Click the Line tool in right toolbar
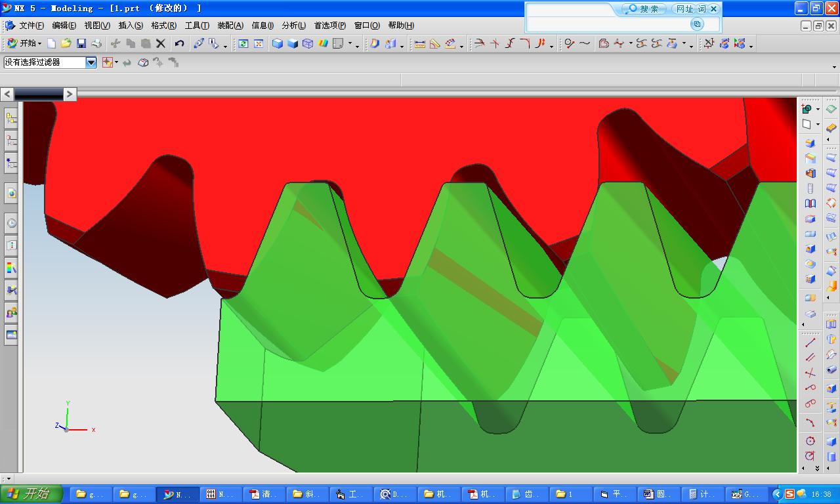The height and width of the screenshot is (504, 840). 810,343
